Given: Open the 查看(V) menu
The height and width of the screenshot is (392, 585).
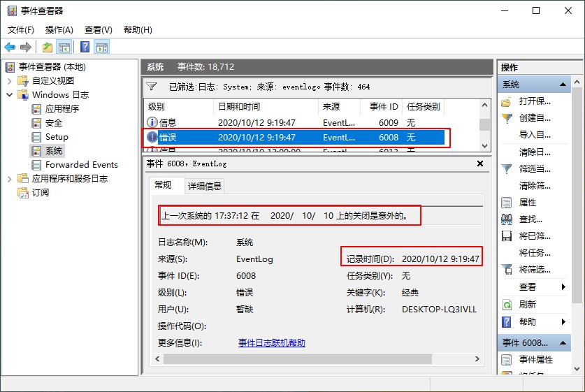Looking at the screenshot, I should click(98, 30).
